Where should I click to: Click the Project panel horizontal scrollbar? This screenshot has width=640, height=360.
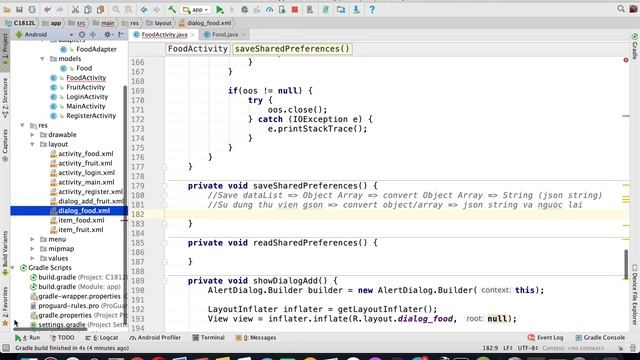click(x=50, y=329)
